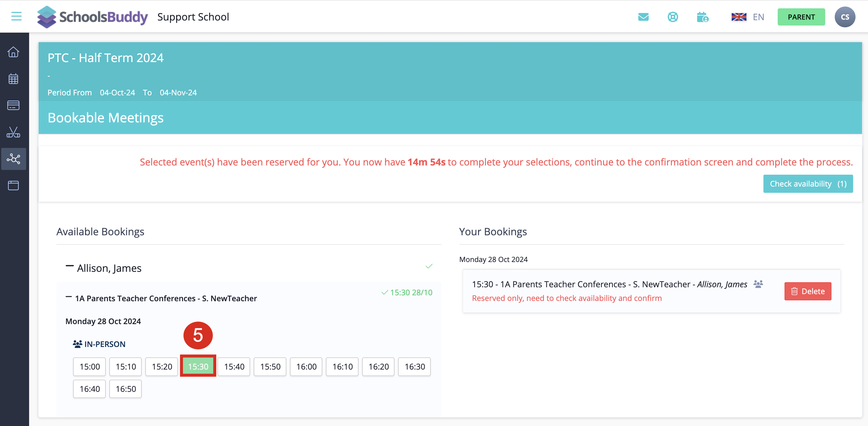
Task: Click the PARENT role button
Action: [801, 17]
